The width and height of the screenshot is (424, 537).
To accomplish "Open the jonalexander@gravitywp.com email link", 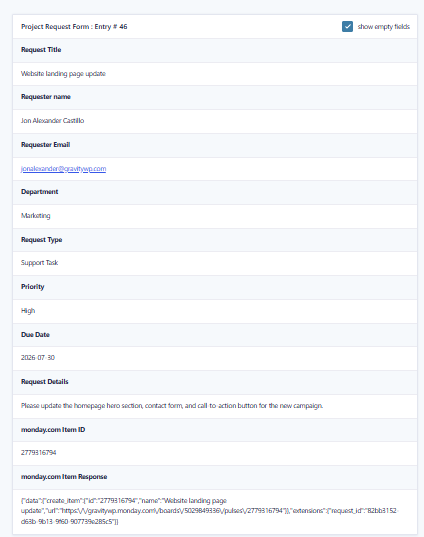I will tap(63, 168).
